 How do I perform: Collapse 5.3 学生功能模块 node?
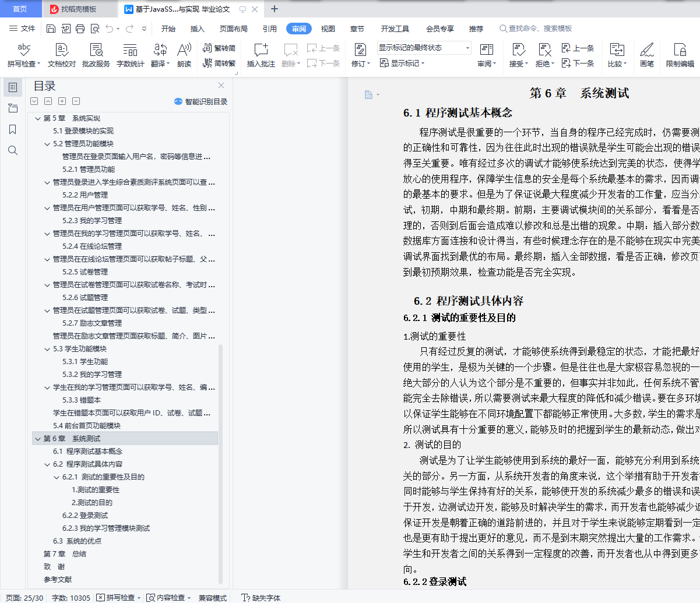tap(48, 349)
